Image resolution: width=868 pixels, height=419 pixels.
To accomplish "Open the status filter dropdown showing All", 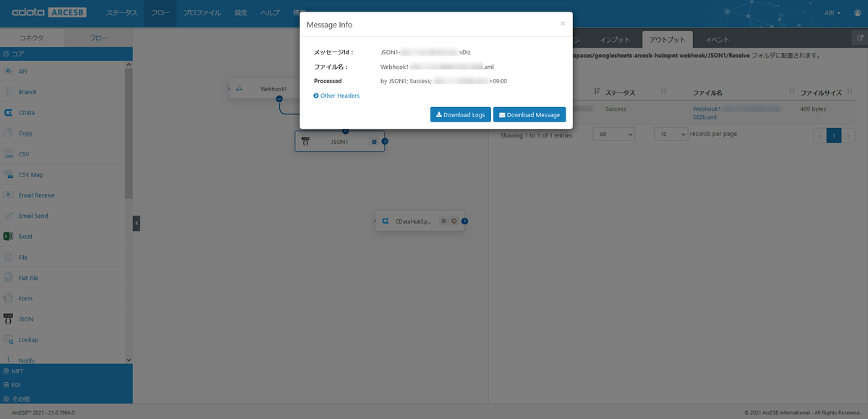I will coord(613,135).
